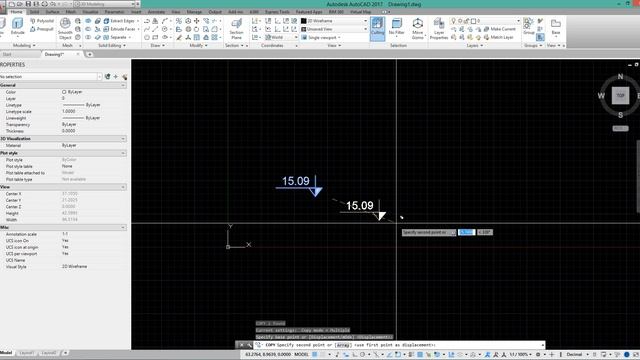This screenshot has width=640, height=360.
Task: Activate the Presspull tool
Action: [x=42, y=29]
